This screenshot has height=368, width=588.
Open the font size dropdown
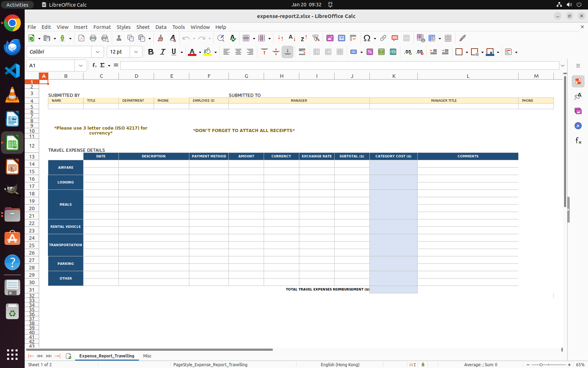pos(136,52)
